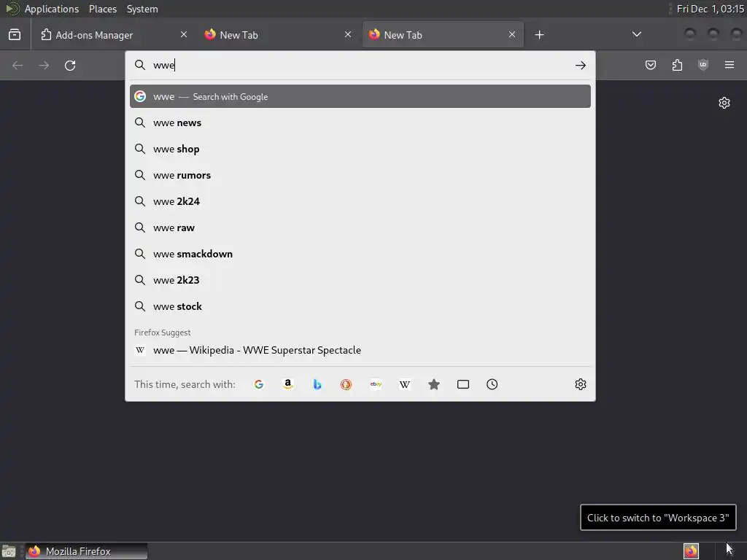This screenshot has width=747, height=560.
Task: Open the Extensions puzzle icon
Action: (x=677, y=65)
